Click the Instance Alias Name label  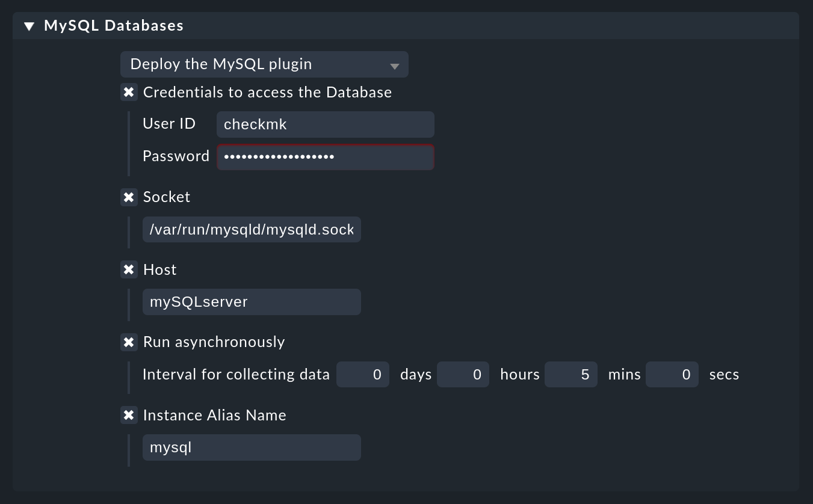[215, 415]
